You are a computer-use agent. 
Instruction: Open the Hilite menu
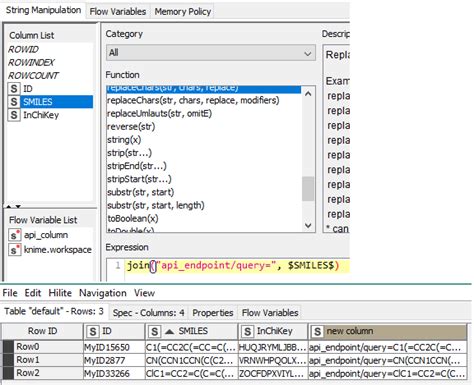(60, 293)
